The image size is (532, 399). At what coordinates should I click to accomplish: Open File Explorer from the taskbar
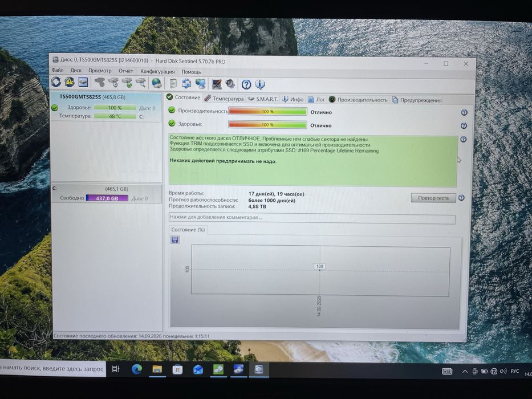click(157, 369)
